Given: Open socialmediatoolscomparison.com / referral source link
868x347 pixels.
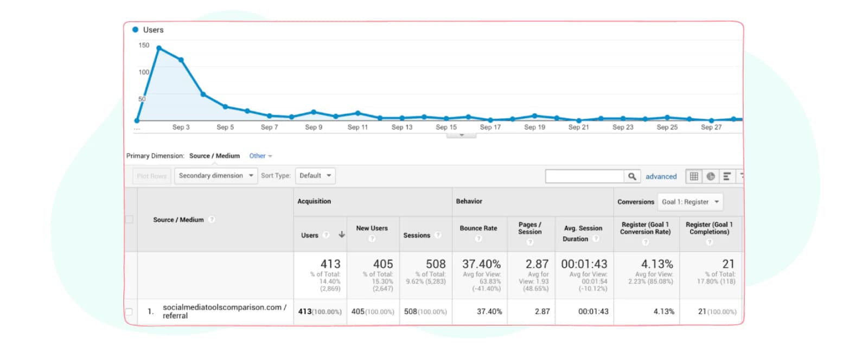Looking at the screenshot, I should click(x=225, y=311).
